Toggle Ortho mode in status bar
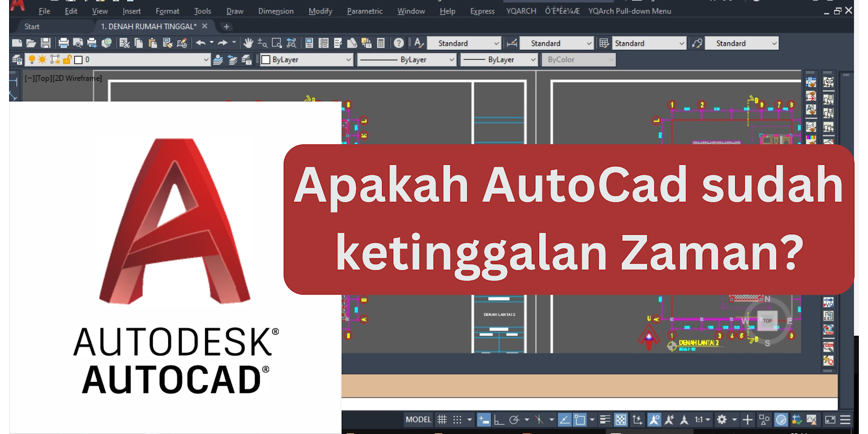868x434 pixels. coord(499,419)
